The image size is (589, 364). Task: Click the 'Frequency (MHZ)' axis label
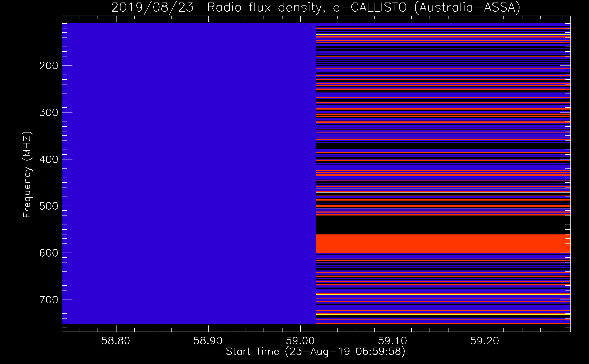27,175
